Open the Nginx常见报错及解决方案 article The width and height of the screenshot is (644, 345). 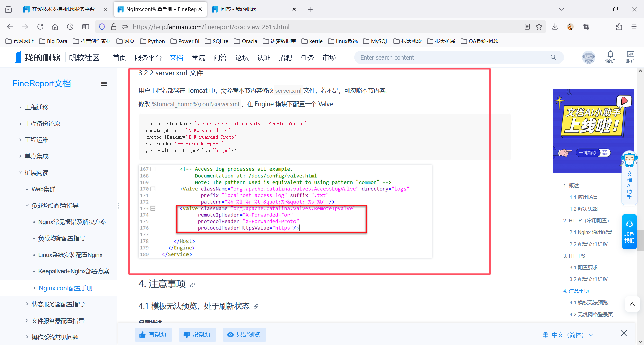tap(72, 222)
